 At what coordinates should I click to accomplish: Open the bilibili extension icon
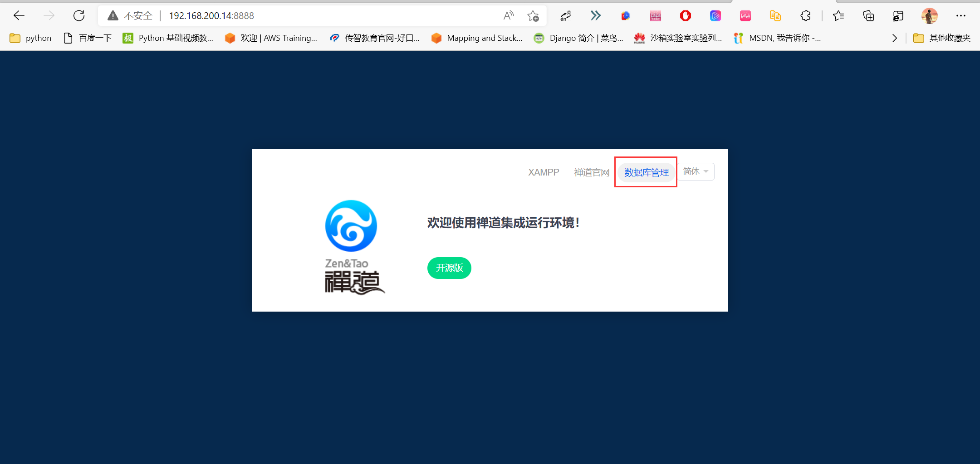(745, 15)
